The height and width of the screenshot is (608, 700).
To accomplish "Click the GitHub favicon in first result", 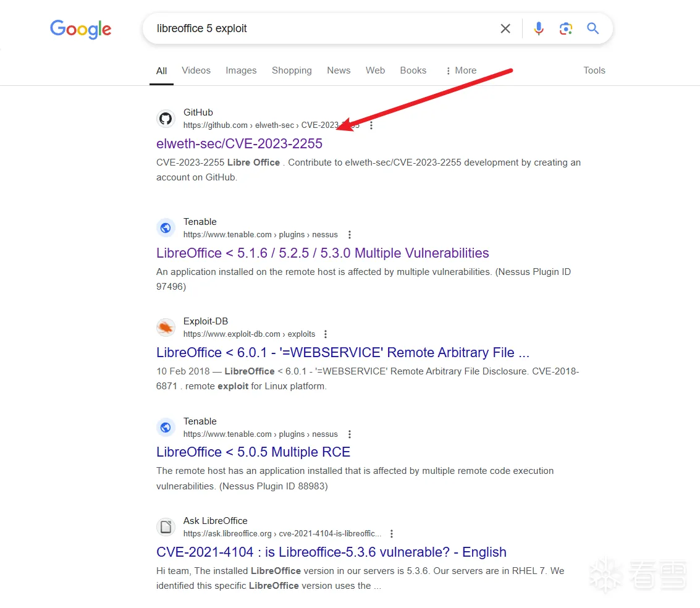I will [166, 119].
